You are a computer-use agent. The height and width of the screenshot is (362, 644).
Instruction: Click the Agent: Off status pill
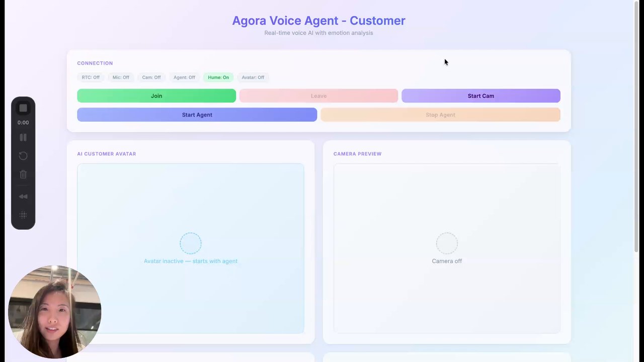pyautogui.click(x=184, y=77)
